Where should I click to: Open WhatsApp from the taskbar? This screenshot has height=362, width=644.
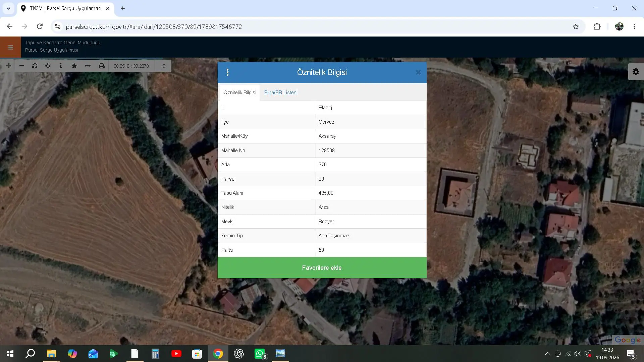tap(260, 354)
